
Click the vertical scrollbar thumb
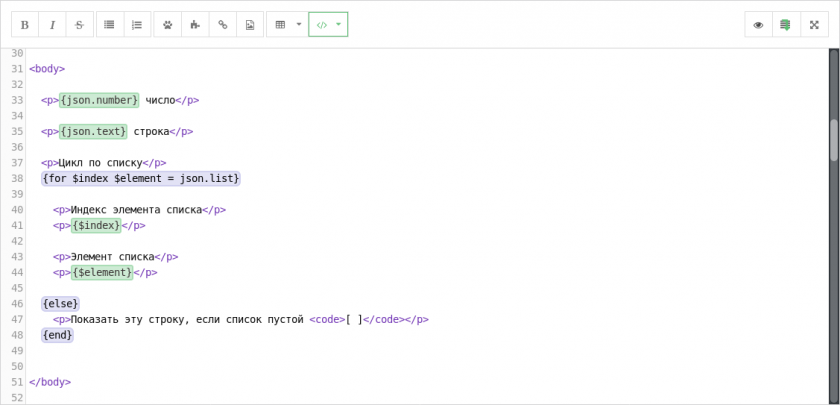834,140
